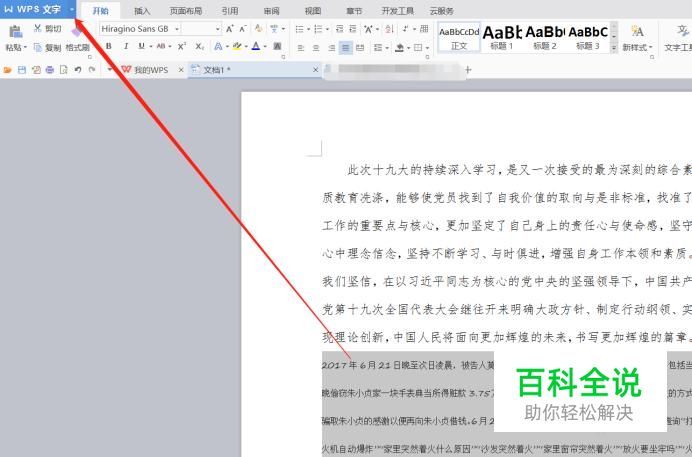The width and height of the screenshot is (692, 457).
Task: Open the 云服务 ribbon tab
Action: click(441, 11)
